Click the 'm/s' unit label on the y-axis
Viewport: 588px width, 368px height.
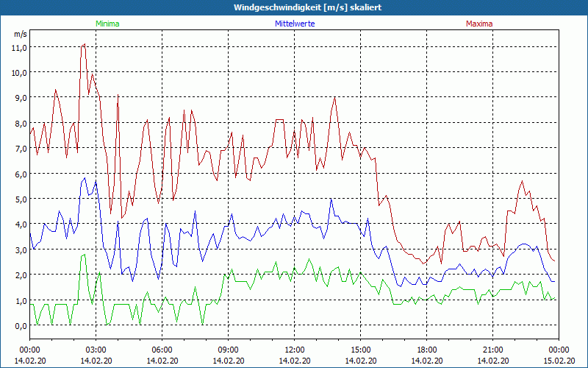[21, 34]
